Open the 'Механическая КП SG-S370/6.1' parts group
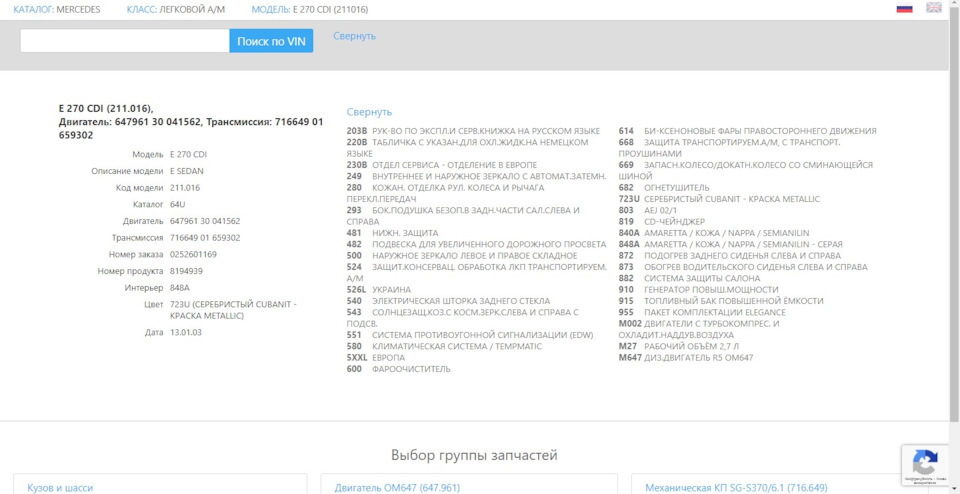 tap(735, 488)
